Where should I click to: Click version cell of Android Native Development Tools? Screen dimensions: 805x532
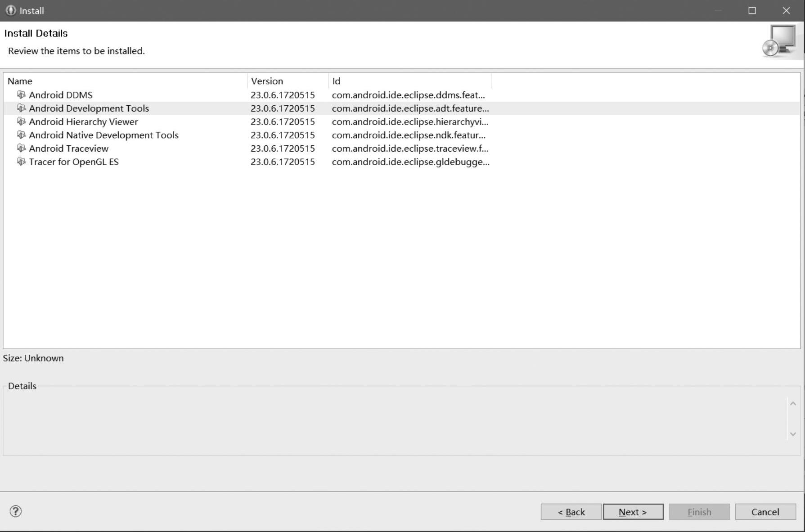(283, 135)
